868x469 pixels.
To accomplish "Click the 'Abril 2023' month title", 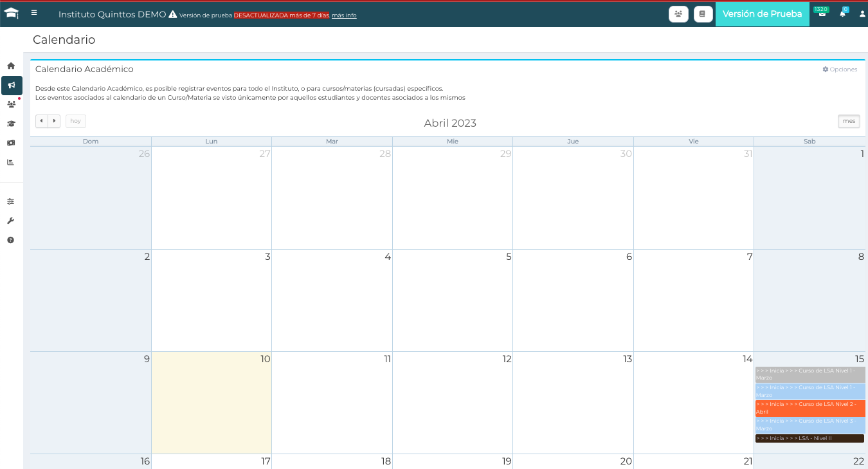I will [450, 123].
